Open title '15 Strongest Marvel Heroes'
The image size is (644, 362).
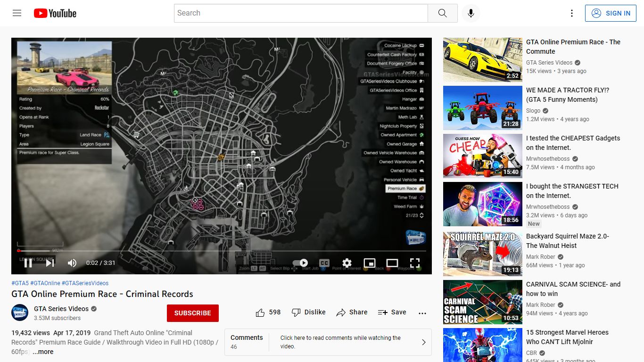(x=567, y=337)
